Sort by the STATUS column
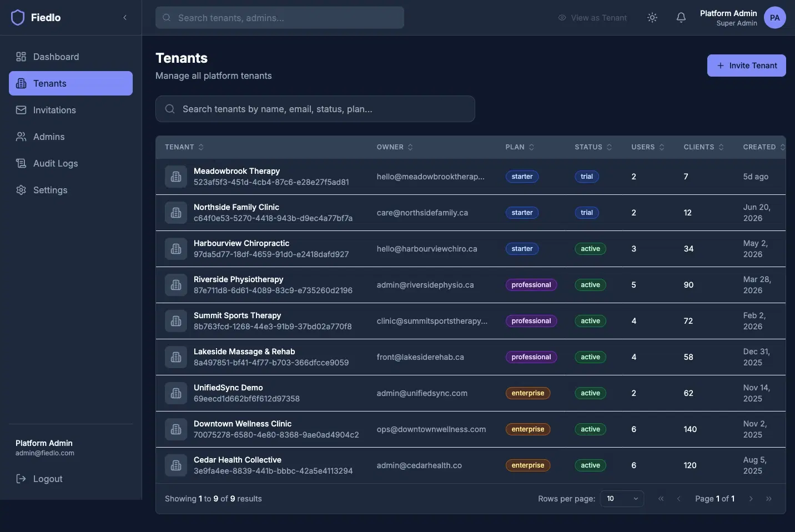The height and width of the screenshot is (532, 795). pos(593,147)
